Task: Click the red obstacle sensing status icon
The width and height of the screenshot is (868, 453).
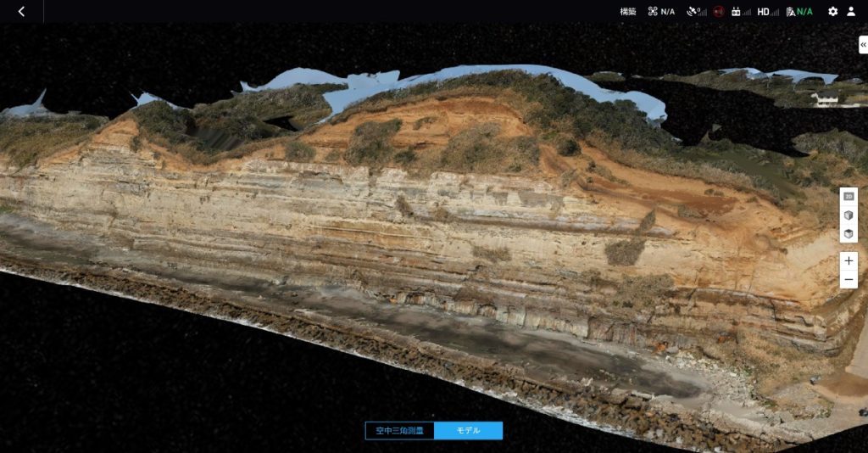Action: (x=719, y=11)
